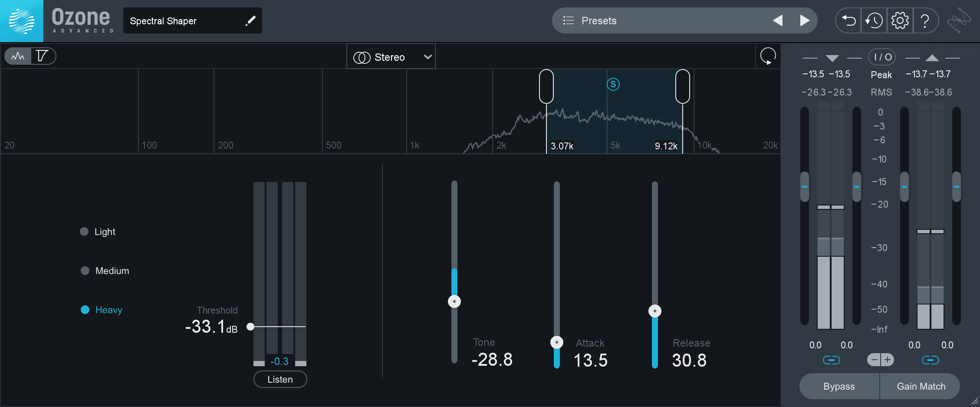Rename the module via pencil icon
980x407 pixels.
[250, 20]
